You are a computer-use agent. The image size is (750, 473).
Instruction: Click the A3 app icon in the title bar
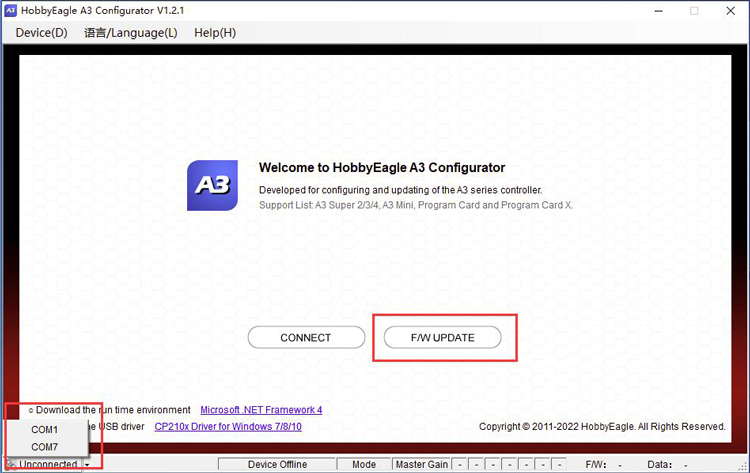10,11
